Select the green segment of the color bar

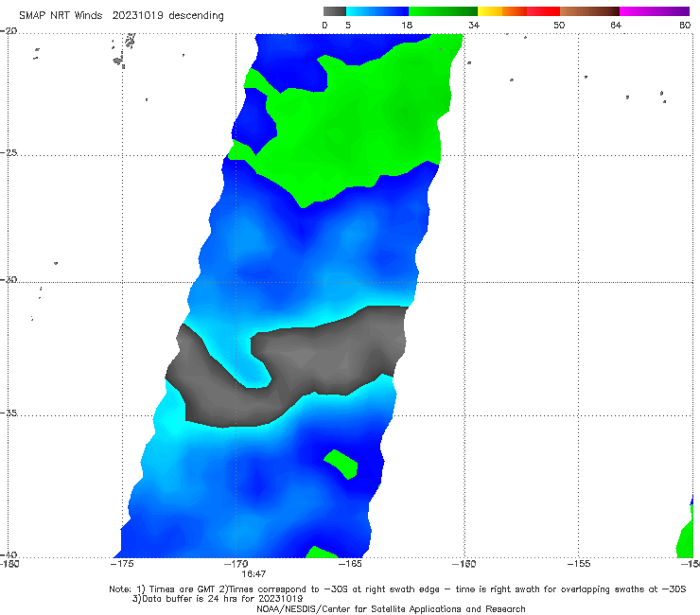coord(443,11)
